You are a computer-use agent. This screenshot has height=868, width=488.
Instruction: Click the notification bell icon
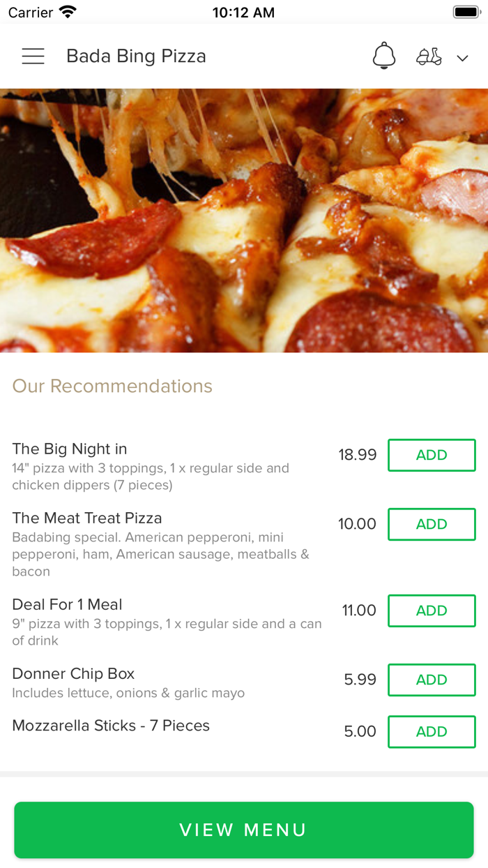383,56
